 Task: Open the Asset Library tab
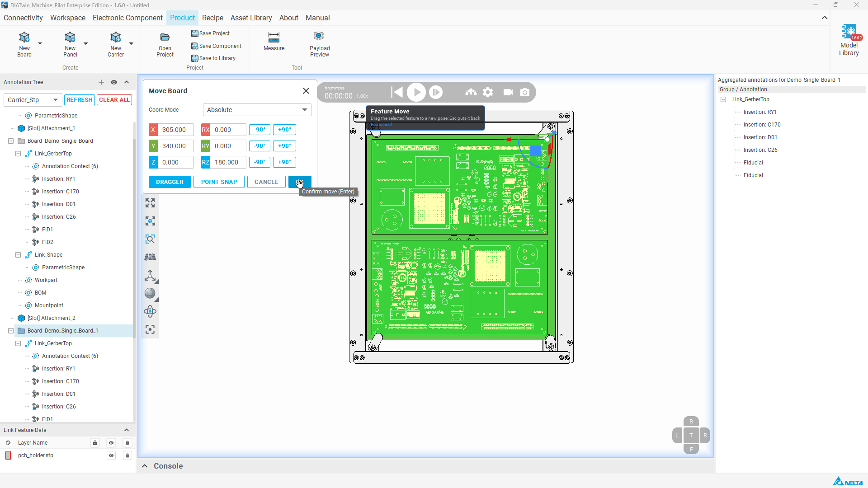coord(251,18)
